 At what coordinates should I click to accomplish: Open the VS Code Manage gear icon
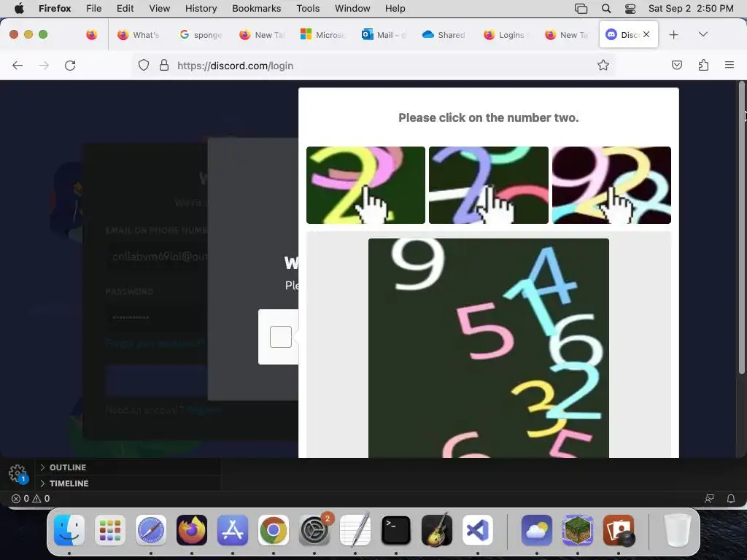click(x=18, y=473)
